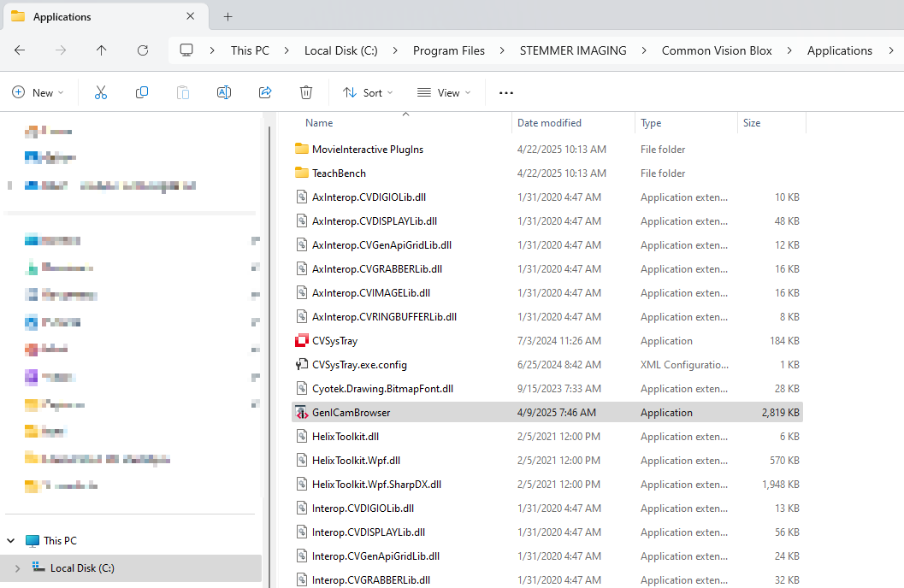Select the AxInterop.CVGenApiGridLib.dll file name

click(381, 244)
